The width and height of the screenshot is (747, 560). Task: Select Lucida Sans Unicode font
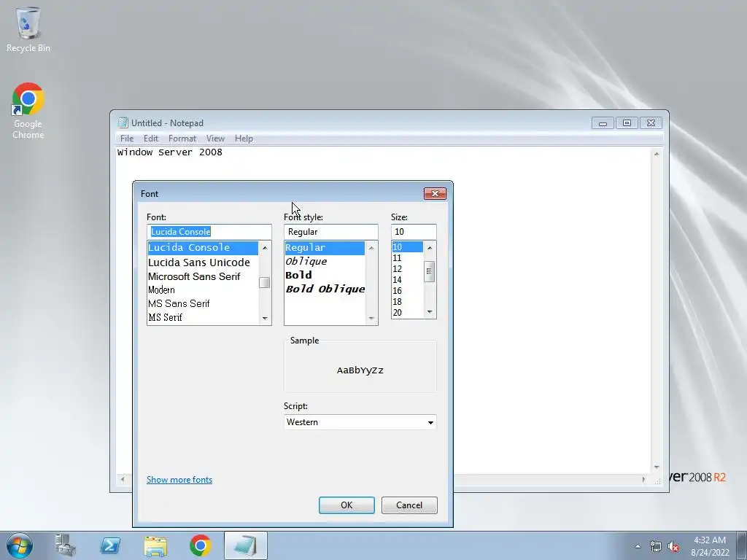(203, 262)
